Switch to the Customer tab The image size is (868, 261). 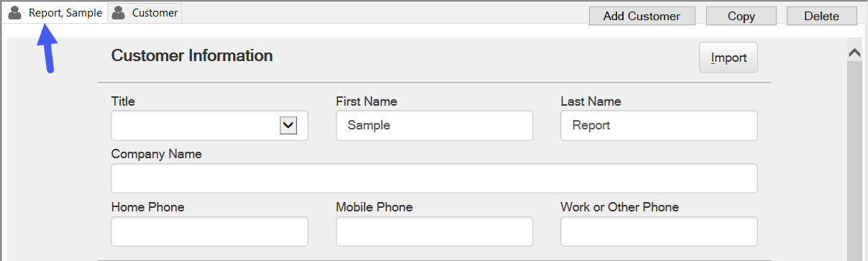coord(145,13)
